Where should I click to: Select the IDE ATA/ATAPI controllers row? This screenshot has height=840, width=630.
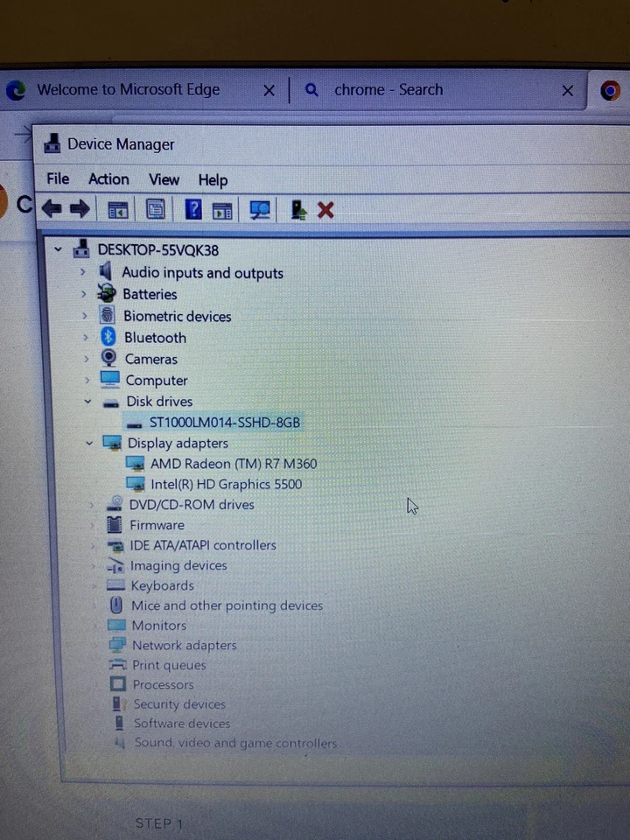202,545
